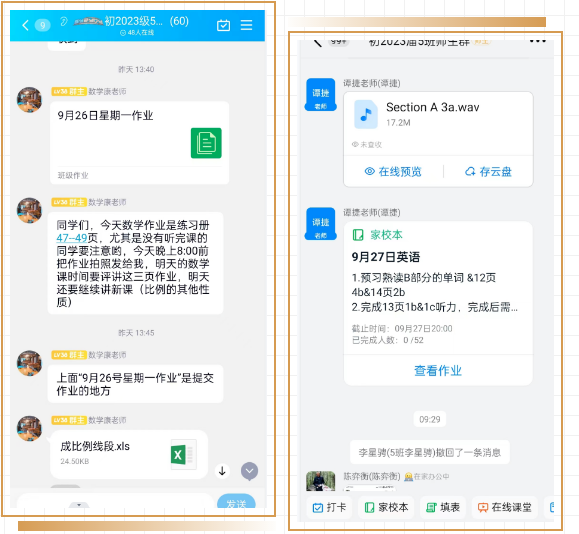The width and height of the screenshot is (579, 534).
Task: Save the file with 存云盘
Action: 488,171
